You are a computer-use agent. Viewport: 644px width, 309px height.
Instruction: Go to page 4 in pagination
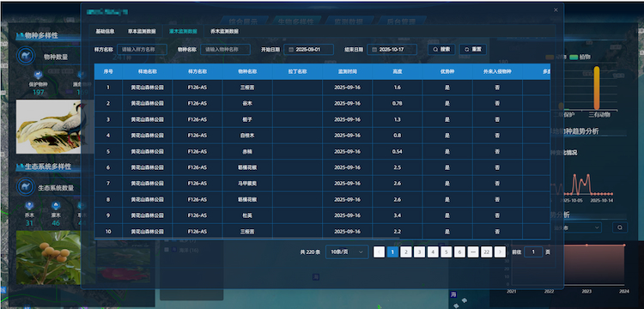(x=433, y=252)
